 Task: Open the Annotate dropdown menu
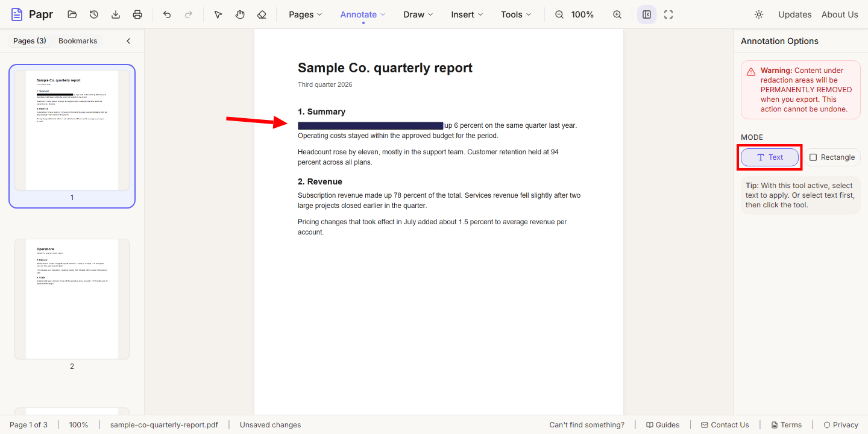363,14
